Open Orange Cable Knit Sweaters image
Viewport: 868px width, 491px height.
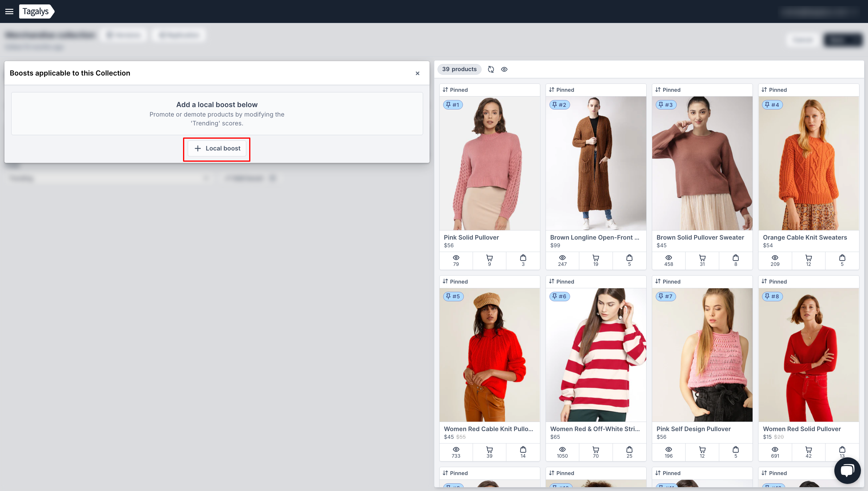(809, 163)
